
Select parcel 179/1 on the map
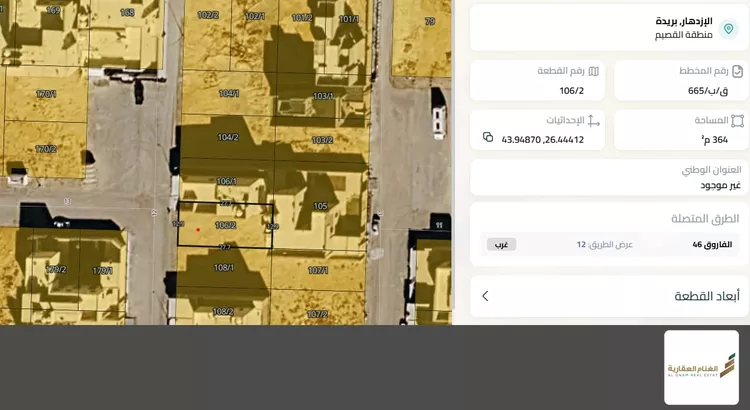102,271
